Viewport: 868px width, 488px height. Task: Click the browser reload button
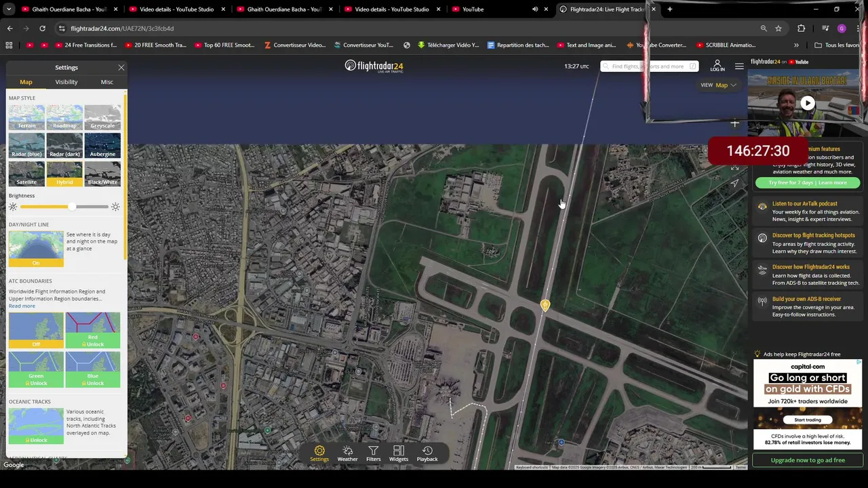point(42,28)
